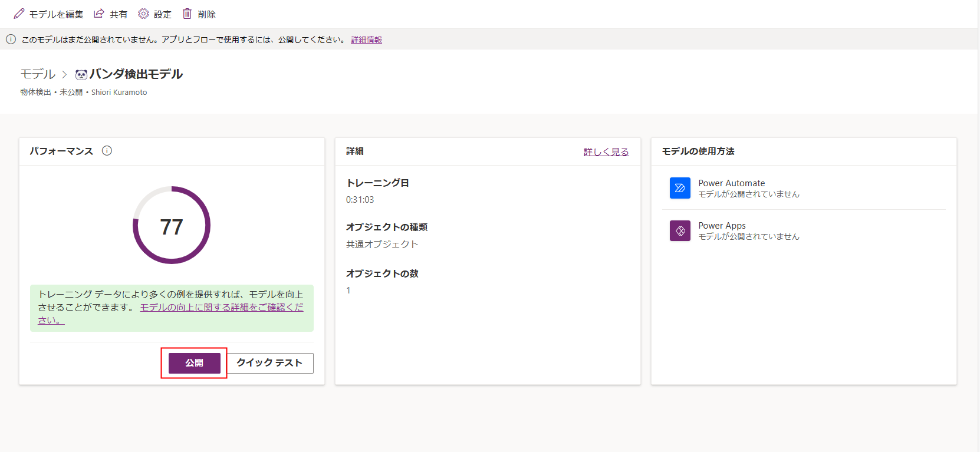This screenshot has width=980, height=452.
Task: Click the Power Automate text label
Action: (732, 183)
